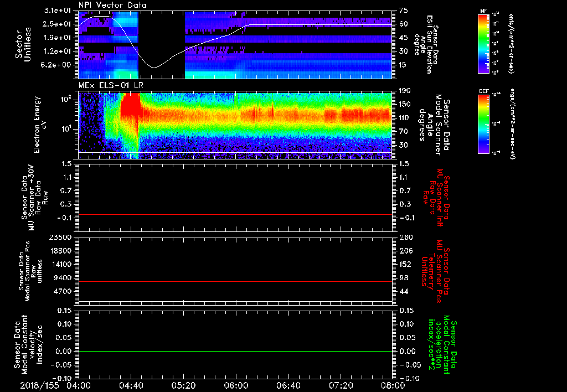Click the 06:40 time axis label

coord(288,385)
